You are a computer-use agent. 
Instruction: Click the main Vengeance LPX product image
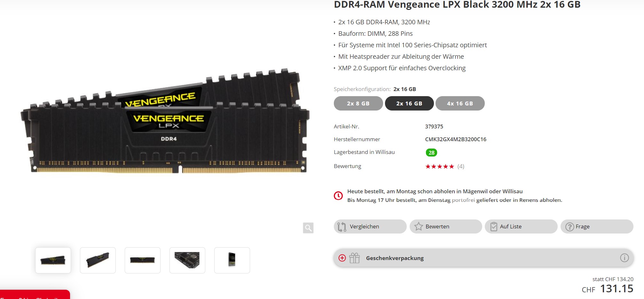tap(165, 121)
